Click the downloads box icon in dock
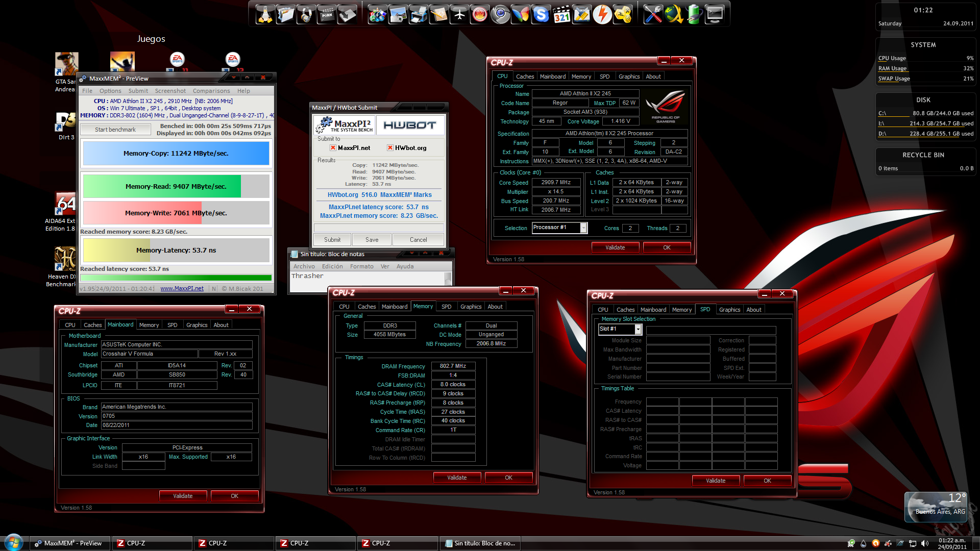The height and width of the screenshot is (551, 980). click(347, 14)
